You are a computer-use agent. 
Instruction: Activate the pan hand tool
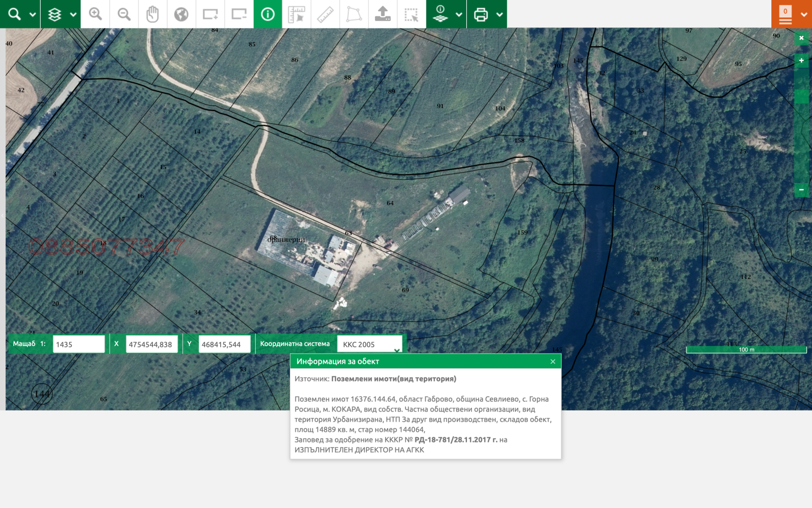[152, 14]
